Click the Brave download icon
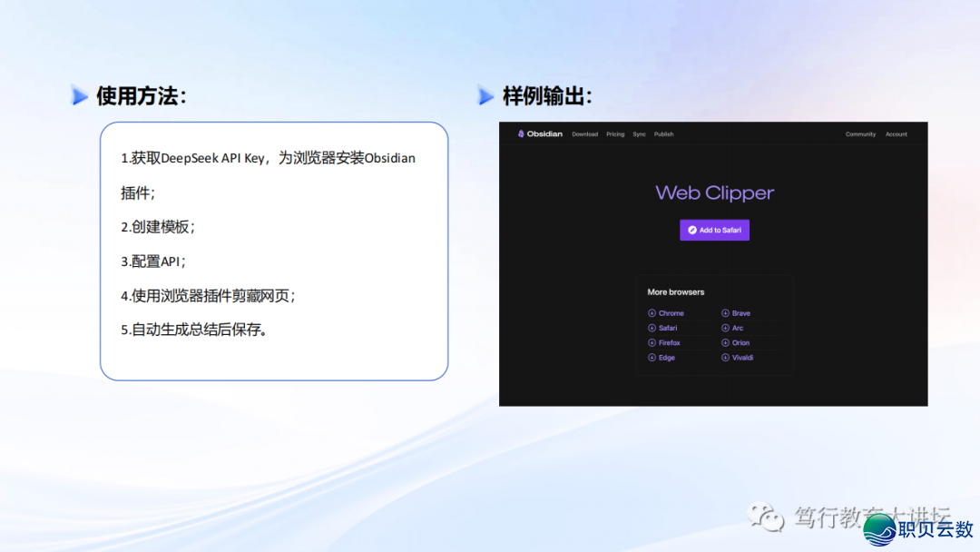980x552 pixels. click(x=725, y=313)
